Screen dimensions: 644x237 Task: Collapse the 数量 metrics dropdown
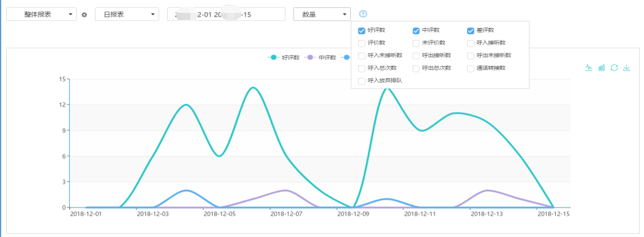tap(322, 14)
